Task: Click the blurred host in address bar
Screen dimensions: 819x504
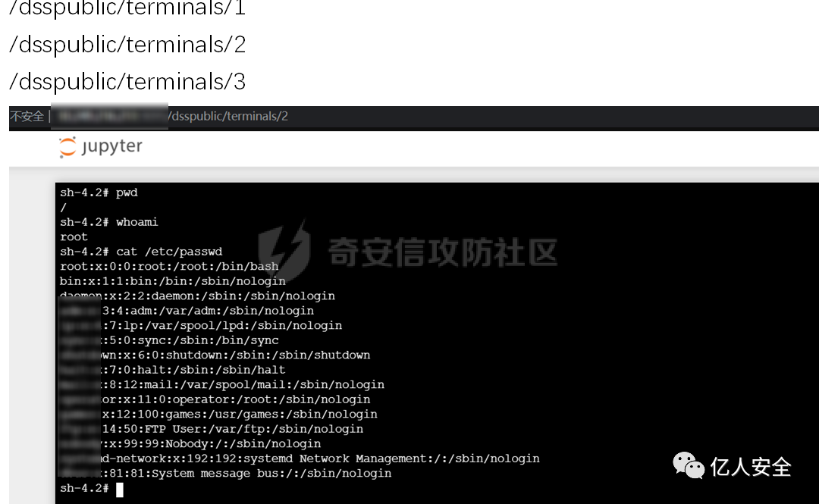Action: coord(109,116)
